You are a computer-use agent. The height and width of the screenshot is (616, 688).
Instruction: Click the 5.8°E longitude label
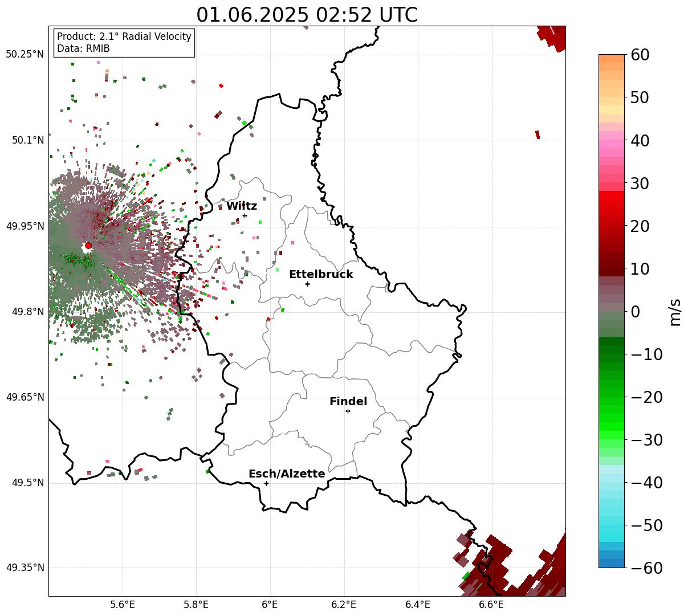pos(196,604)
